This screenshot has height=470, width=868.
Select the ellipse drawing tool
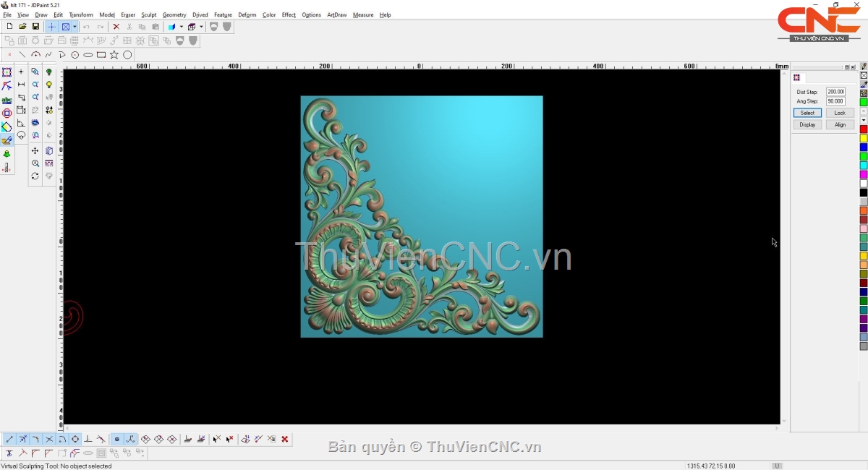(88, 55)
